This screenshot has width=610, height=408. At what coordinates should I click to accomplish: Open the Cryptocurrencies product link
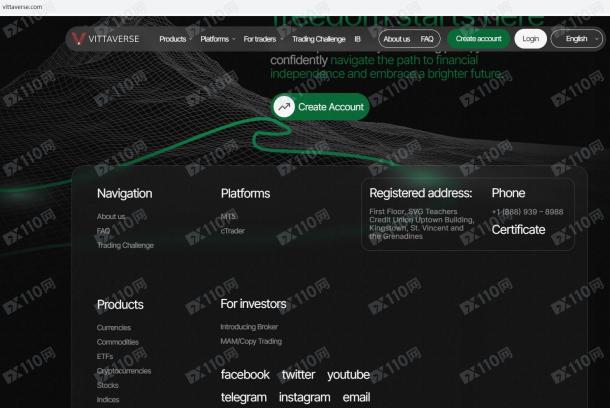(124, 371)
